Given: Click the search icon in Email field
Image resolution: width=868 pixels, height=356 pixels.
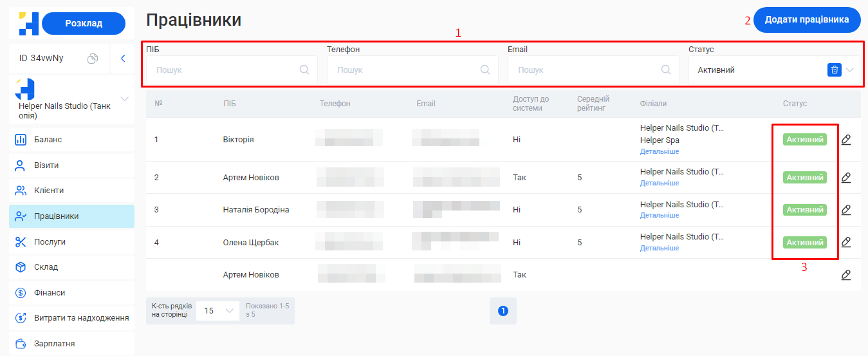Looking at the screenshot, I should click(x=666, y=70).
